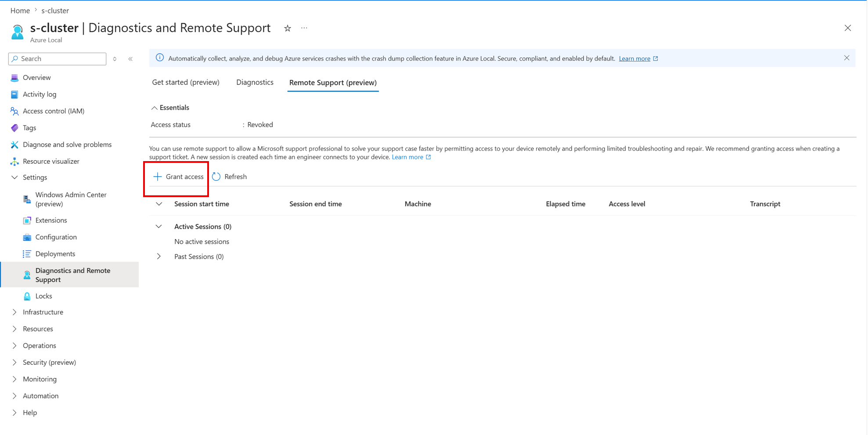Click the sidebar expand/collapse sort arrows
This screenshot has height=435, width=868.
pyautogui.click(x=115, y=59)
